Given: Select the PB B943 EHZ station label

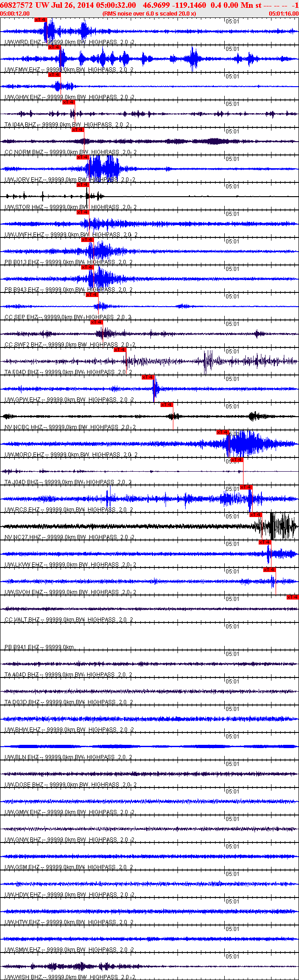Looking at the screenshot, I should [x=68, y=289].
